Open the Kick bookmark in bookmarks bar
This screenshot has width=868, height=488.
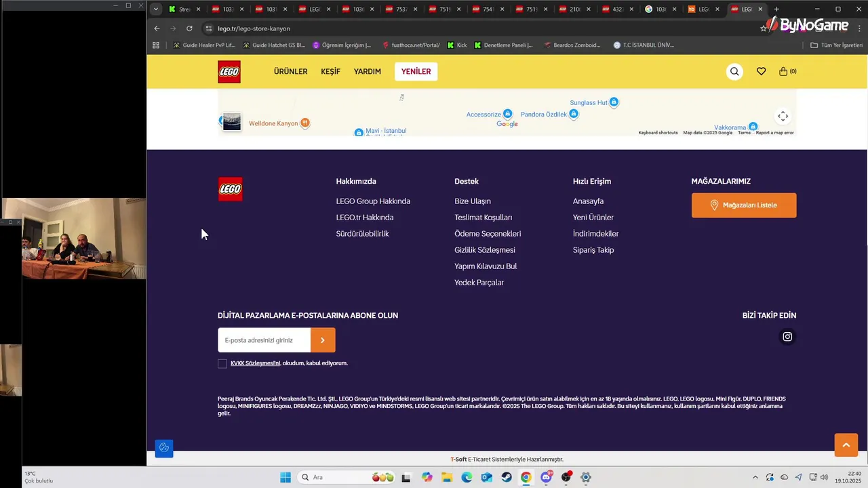(457, 45)
